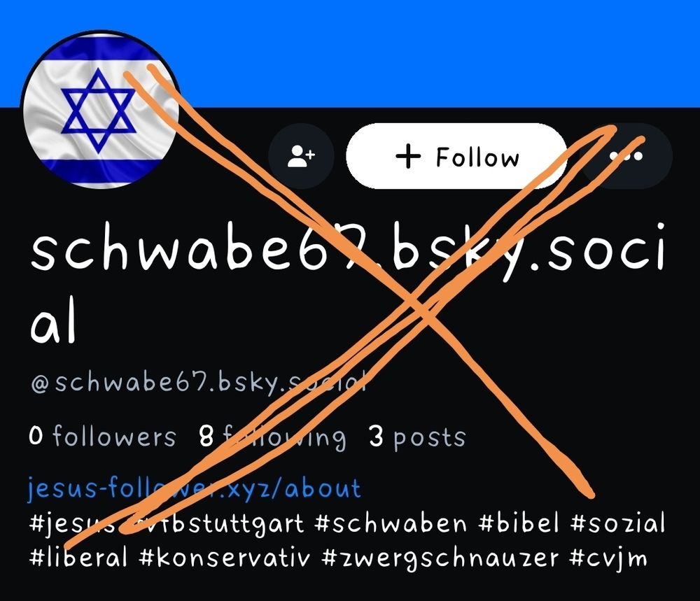Screen dimensions: 700x601
Task: Open the Israel flag profile avatar
Action: [x=101, y=110]
